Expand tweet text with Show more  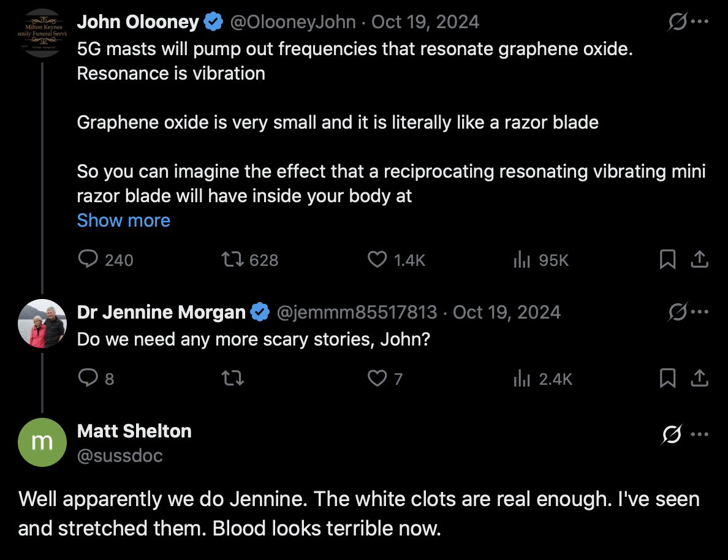(x=123, y=221)
